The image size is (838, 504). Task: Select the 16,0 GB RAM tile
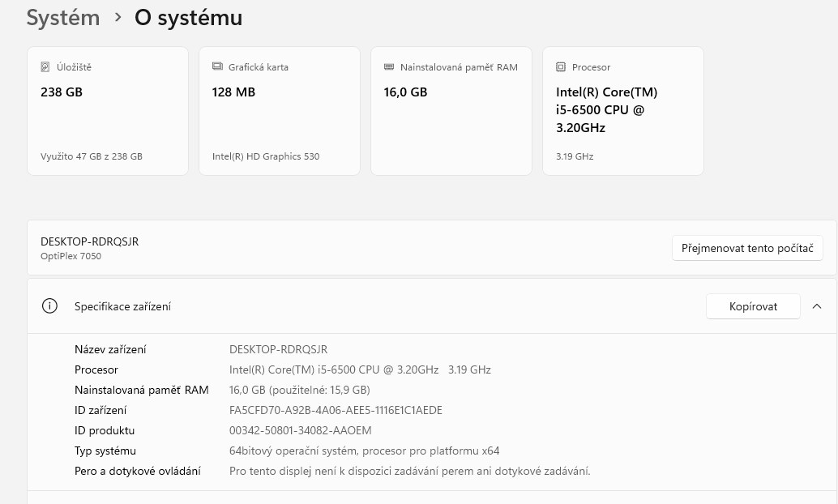click(451, 111)
